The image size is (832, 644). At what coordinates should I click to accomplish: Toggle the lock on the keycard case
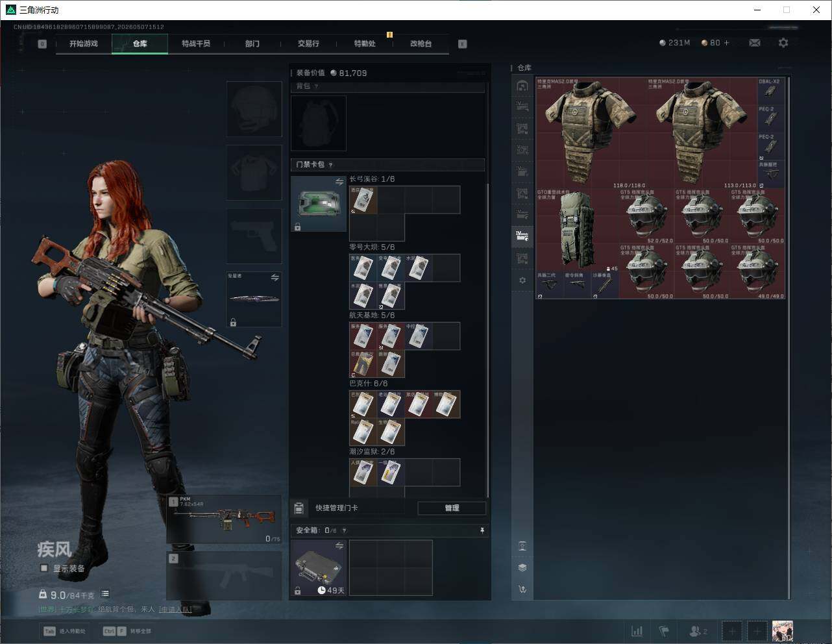coord(297,227)
